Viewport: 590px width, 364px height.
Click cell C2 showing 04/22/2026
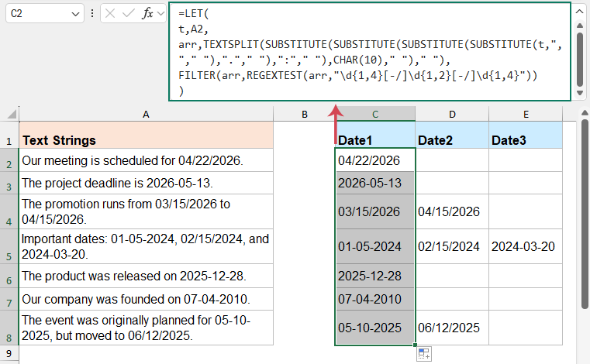[x=375, y=160]
